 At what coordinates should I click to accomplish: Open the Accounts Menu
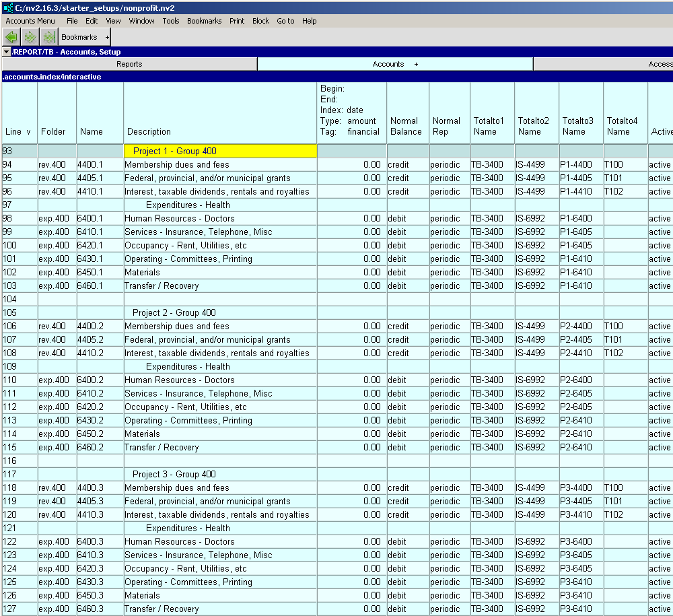click(30, 21)
